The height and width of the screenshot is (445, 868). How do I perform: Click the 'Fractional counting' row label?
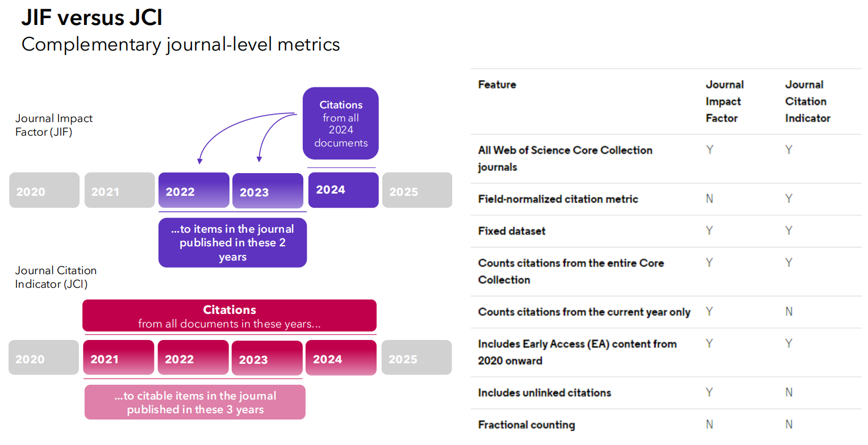click(526, 425)
